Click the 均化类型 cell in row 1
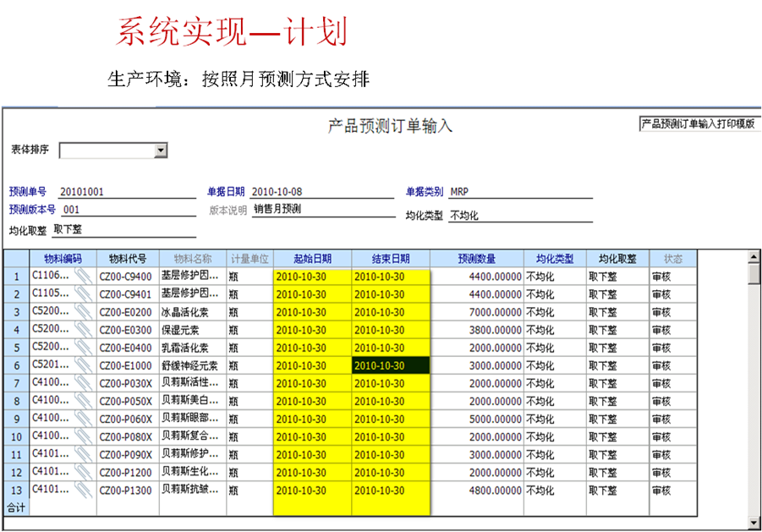Viewport: 762px width, 532px height. click(555, 277)
